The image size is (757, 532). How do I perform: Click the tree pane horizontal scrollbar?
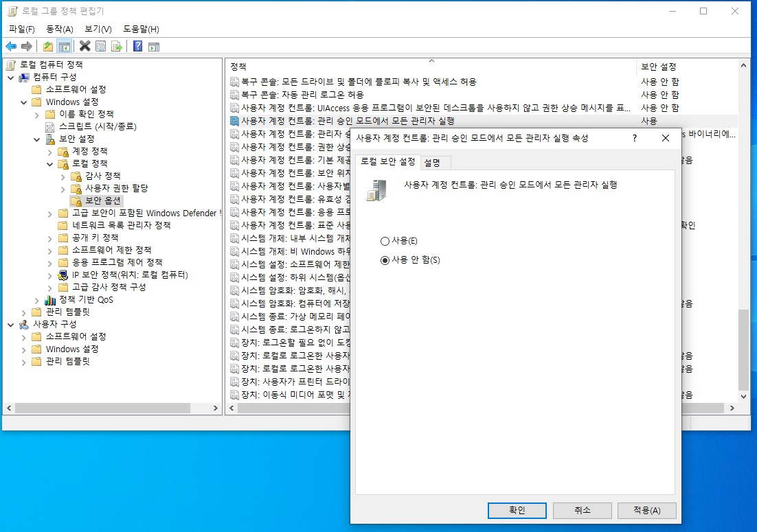102,408
